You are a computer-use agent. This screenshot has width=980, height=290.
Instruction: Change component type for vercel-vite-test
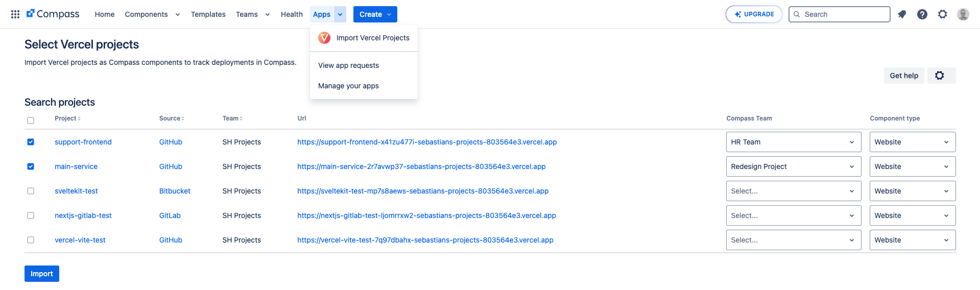click(x=913, y=240)
